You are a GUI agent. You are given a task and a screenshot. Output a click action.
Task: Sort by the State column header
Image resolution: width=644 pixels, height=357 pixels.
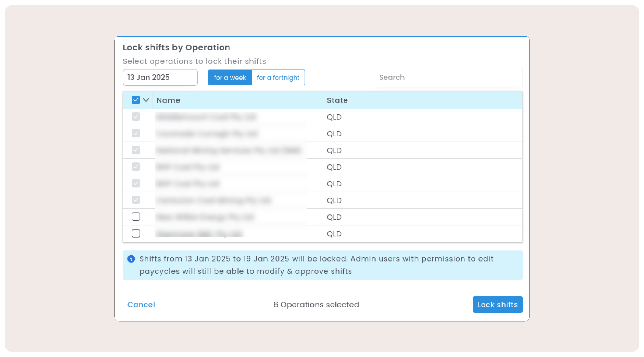click(x=337, y=100)
